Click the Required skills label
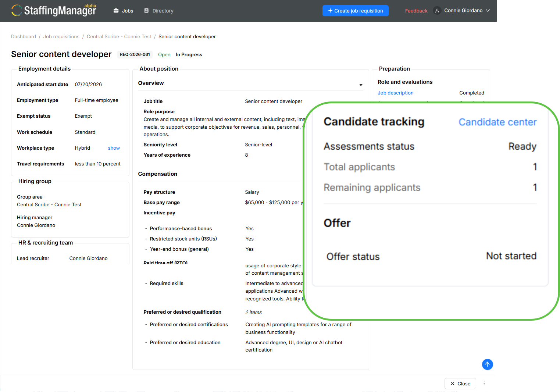 tap(167, 284)
